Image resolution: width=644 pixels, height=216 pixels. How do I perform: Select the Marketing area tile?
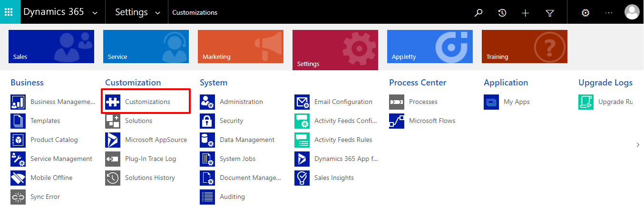click(240, 47)
